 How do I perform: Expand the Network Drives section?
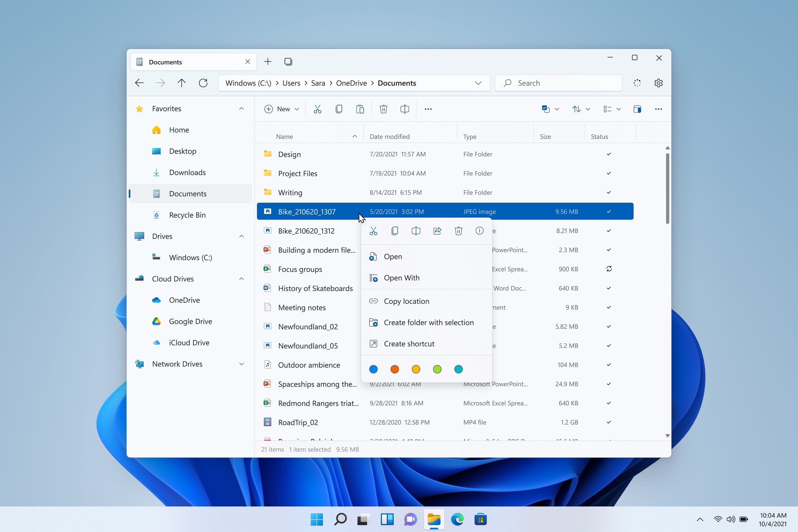tap(241, 364)
